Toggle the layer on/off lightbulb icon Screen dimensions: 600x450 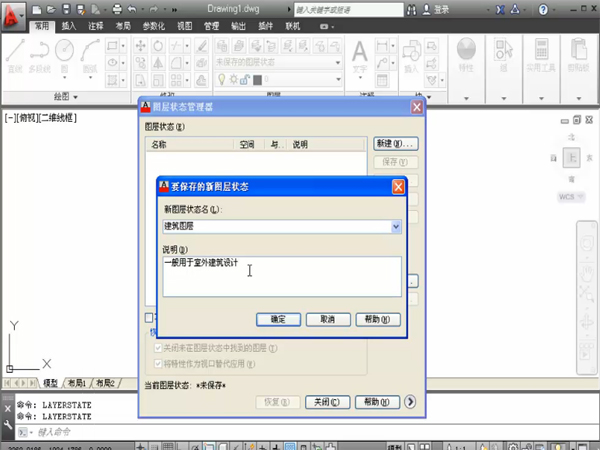click(222, 79)
